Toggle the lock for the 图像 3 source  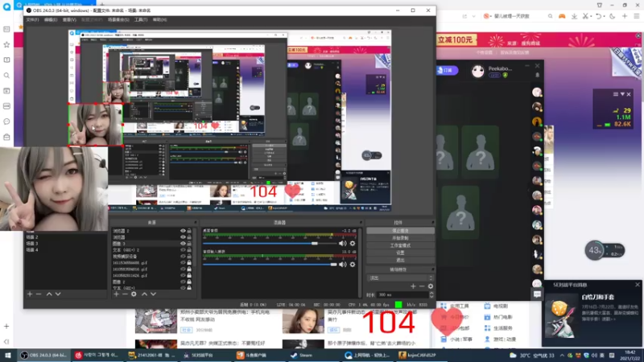click(189, 244)
